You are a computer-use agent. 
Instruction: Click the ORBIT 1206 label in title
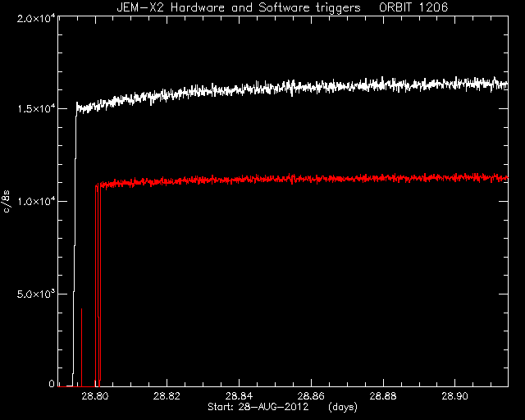coord(413,7)
